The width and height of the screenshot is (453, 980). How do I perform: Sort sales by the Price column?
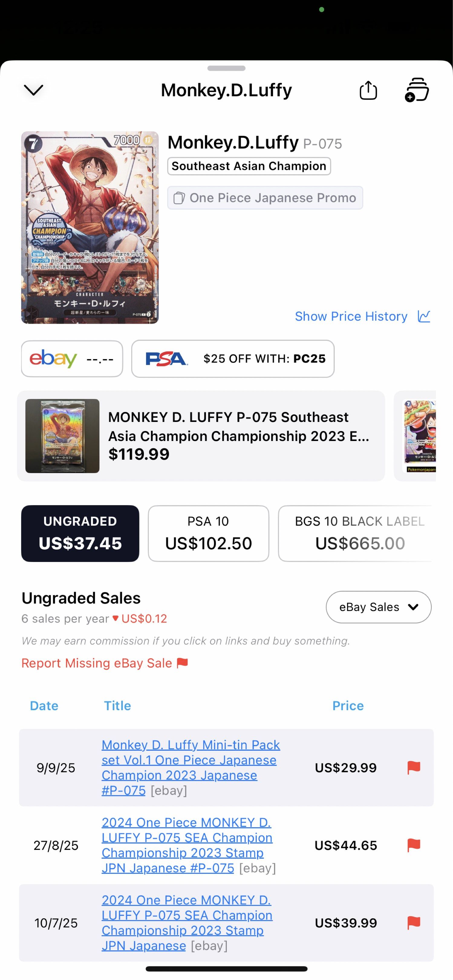pyautogui.click(x=347, y=706)
